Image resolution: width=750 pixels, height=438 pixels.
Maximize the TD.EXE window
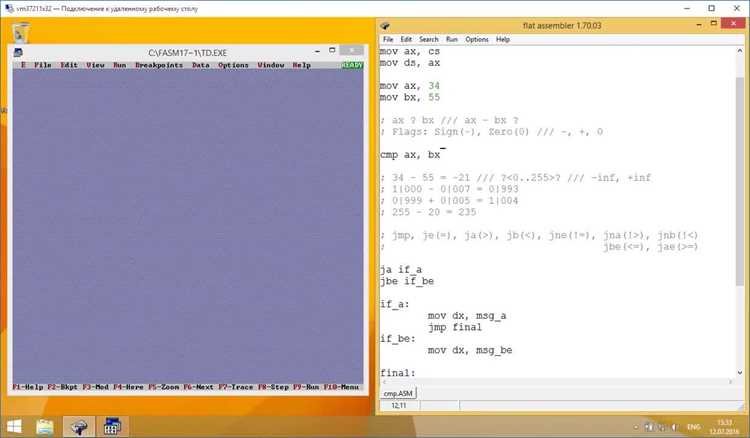332,50
